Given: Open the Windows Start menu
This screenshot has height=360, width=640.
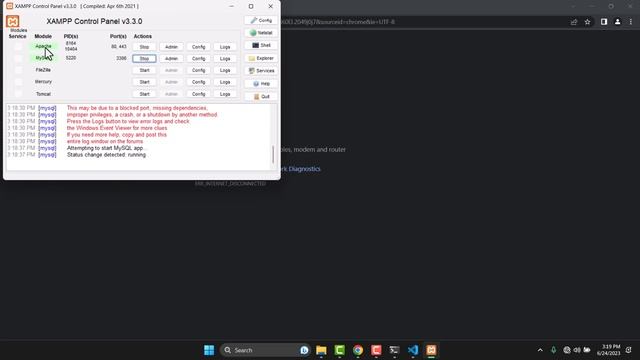Looking at the screenshot, I should tap(209, 350).
